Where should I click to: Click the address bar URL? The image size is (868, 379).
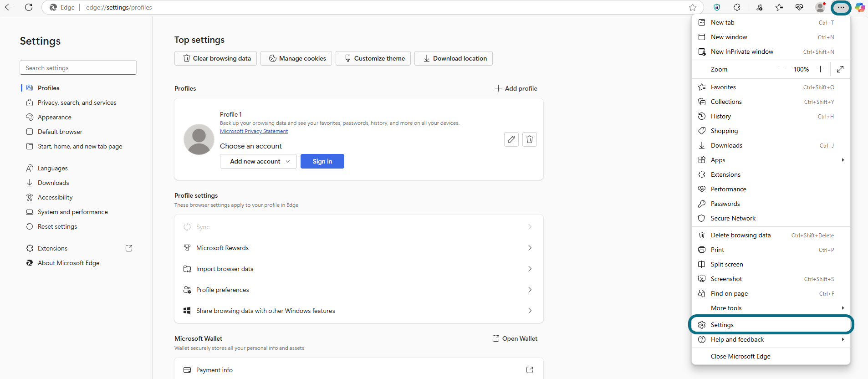click(119, 7)
